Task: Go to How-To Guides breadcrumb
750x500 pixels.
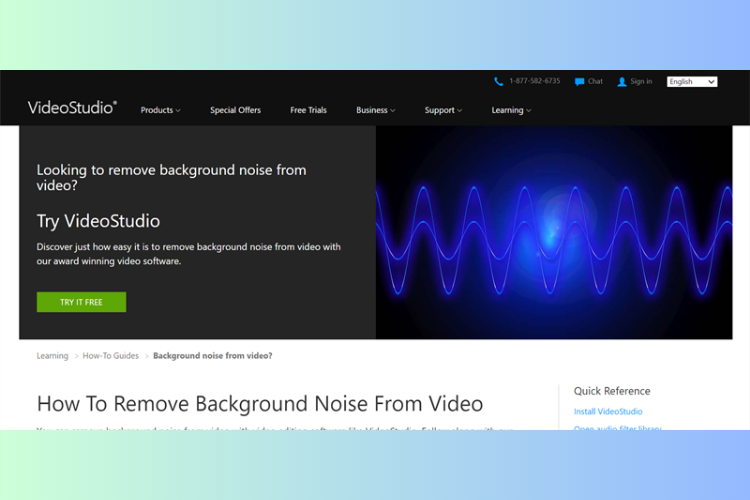Action: [110, 356]
